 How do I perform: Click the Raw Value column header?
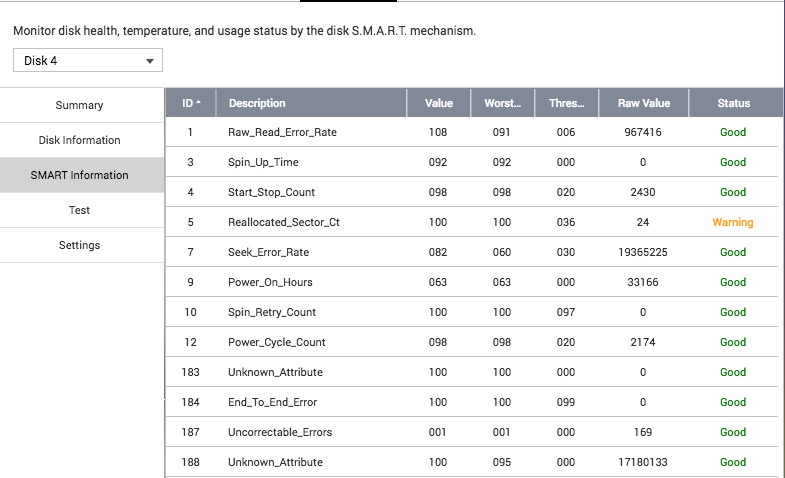[643, 103]
